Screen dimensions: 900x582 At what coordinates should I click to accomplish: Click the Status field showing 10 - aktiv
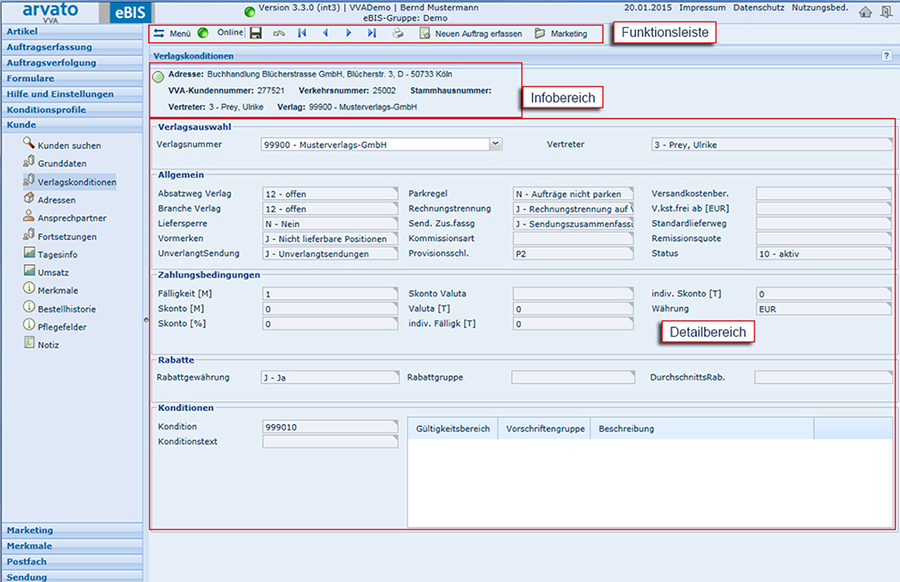click(824, 254)
